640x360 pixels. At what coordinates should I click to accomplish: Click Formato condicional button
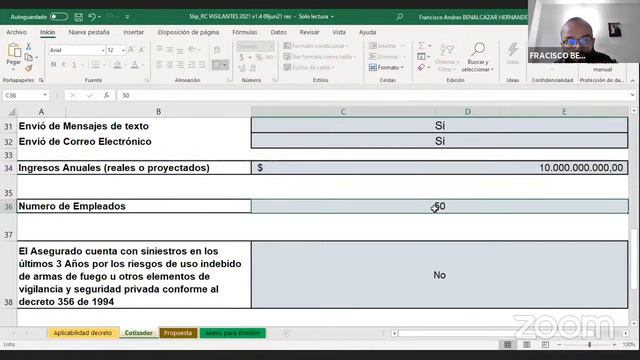316,46
